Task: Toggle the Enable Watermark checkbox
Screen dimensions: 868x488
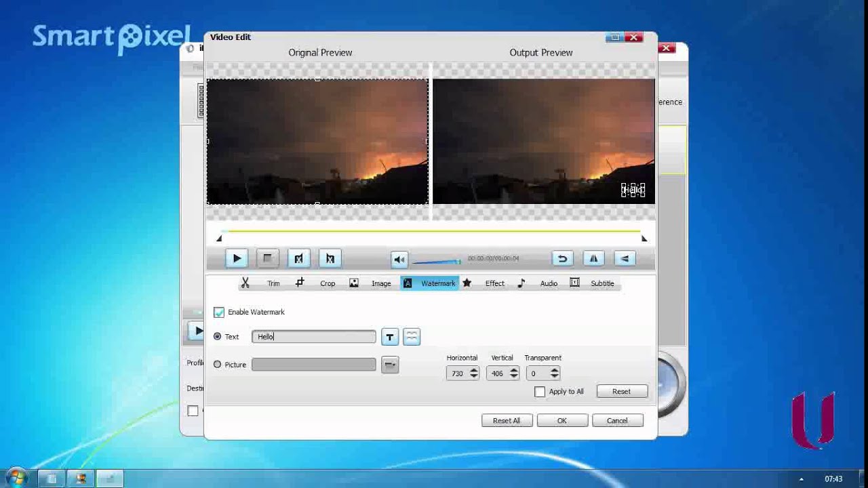Action: (x=219, y=312)
